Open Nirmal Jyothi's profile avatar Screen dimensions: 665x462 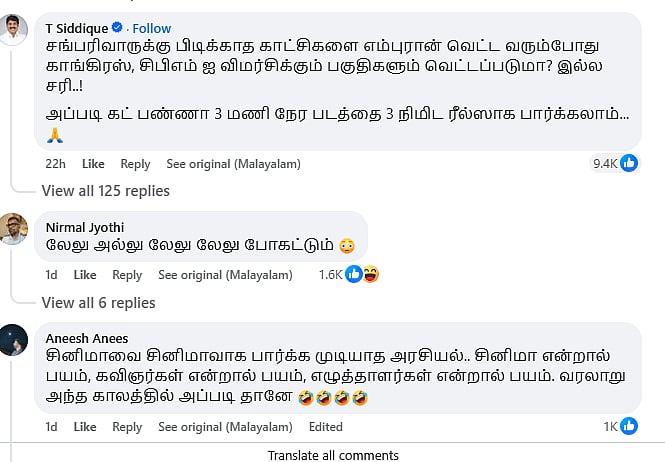tap(13, 229)
